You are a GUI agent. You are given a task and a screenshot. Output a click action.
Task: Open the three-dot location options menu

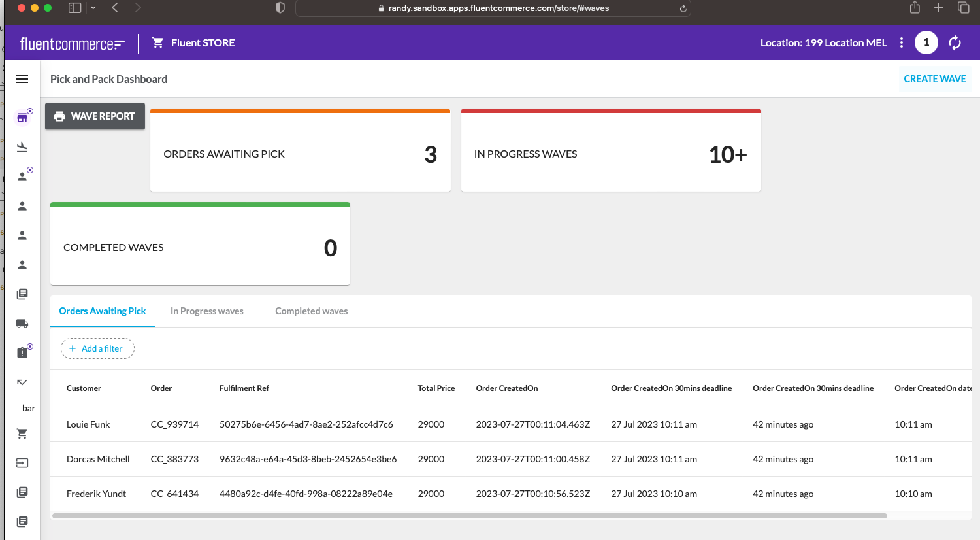coord(902,43)
